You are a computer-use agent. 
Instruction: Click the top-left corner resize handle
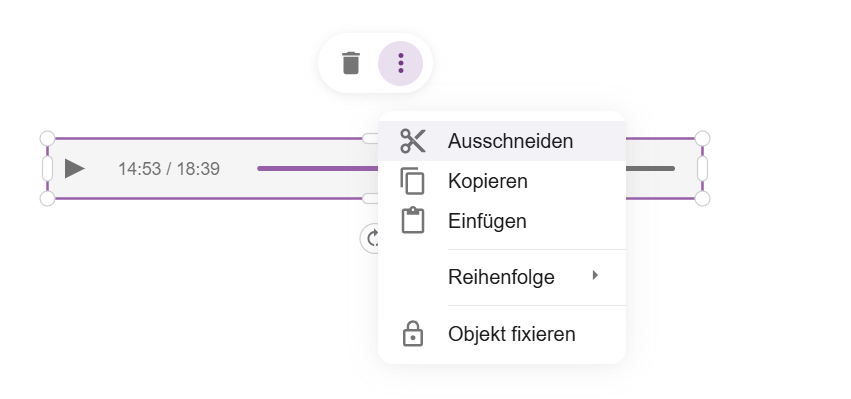[x=48, y=138]
